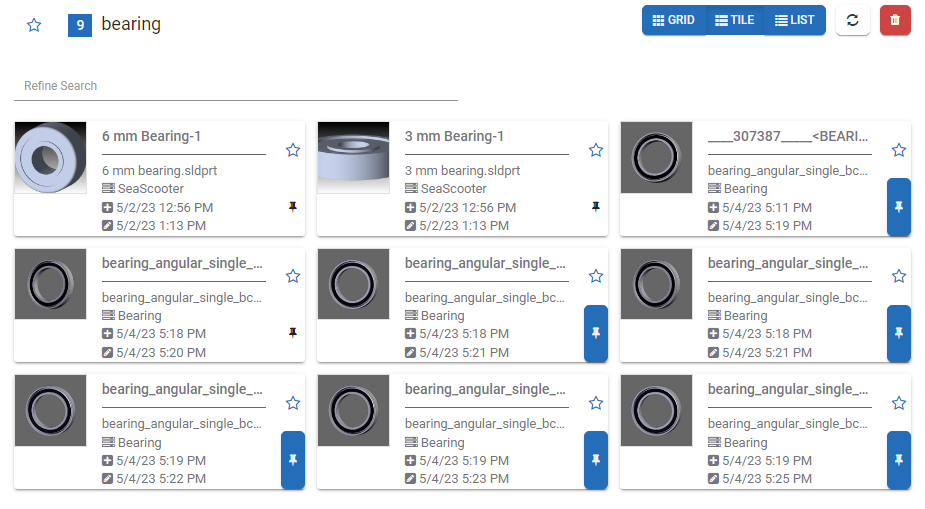Click the Refine Search input field
The width and height of the screenshot is (925, 509).
[x=235, y=86]
